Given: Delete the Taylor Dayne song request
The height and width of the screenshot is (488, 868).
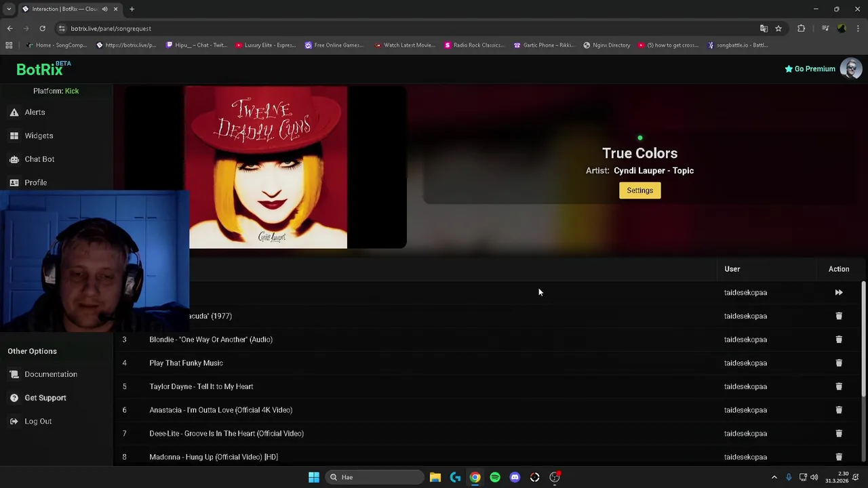Looking at the screenshot, I should click(x=839, y=386).
